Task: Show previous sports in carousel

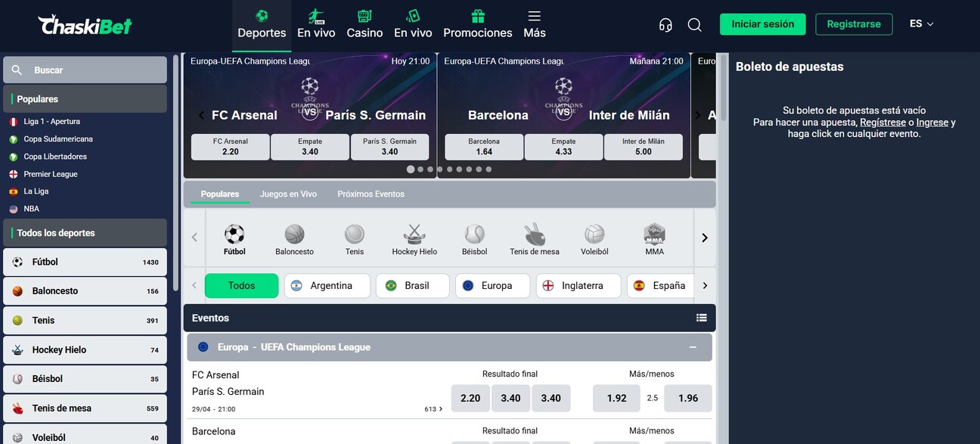Action: coord(194,238)
